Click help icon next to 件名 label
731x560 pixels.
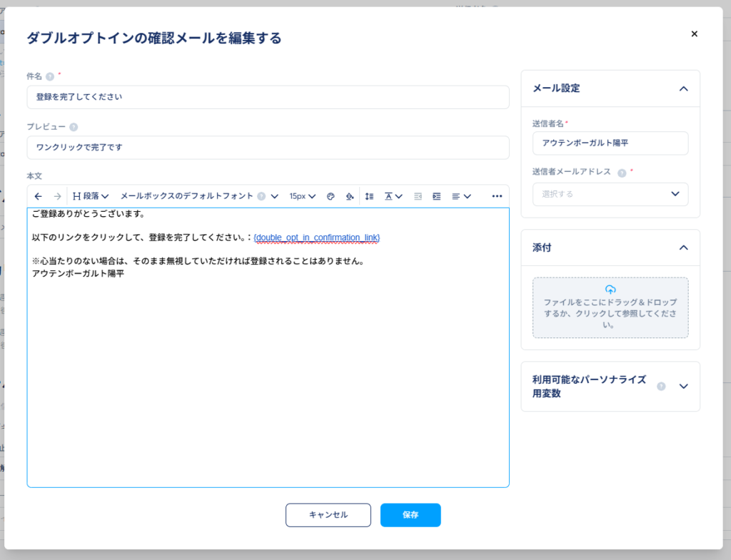[x=50, y=76]
